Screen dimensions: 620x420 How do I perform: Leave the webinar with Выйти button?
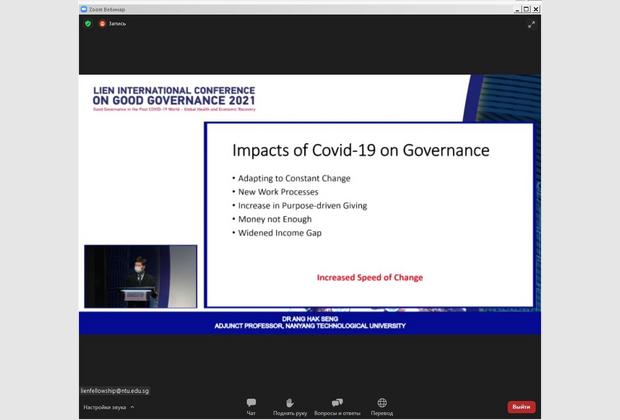point(521,407)
